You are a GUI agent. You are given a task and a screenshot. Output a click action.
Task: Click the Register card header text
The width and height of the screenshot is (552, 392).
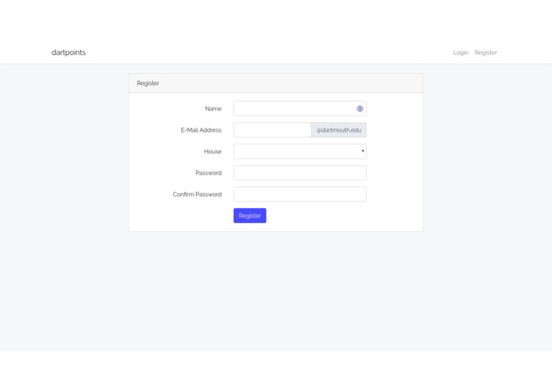[x=148, y=83]
